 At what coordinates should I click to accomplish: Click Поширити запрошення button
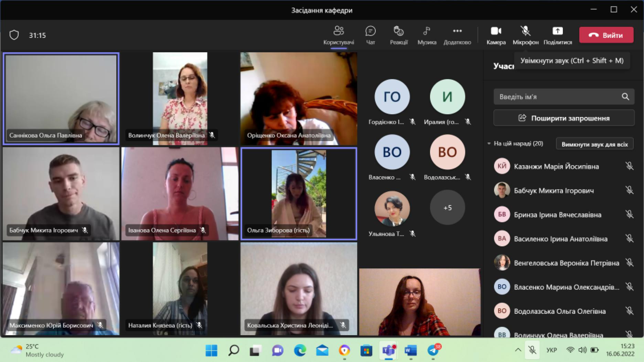click(564, 118)
